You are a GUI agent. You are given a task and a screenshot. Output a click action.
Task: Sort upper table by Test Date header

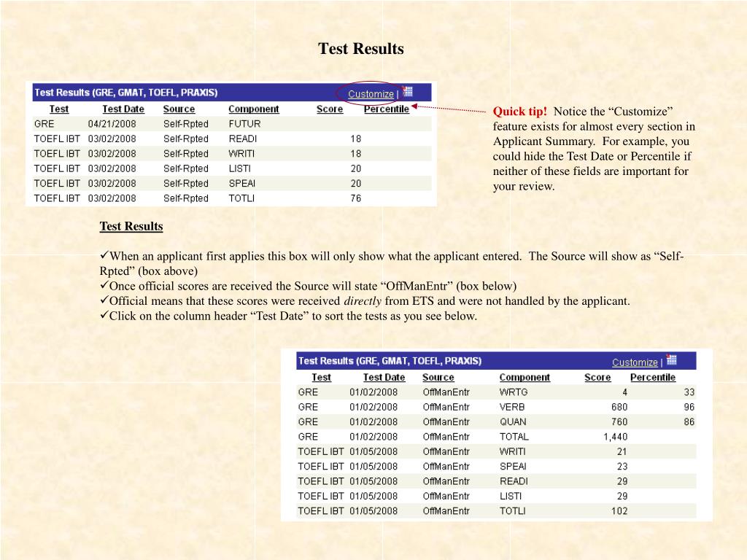pos(123,109)
